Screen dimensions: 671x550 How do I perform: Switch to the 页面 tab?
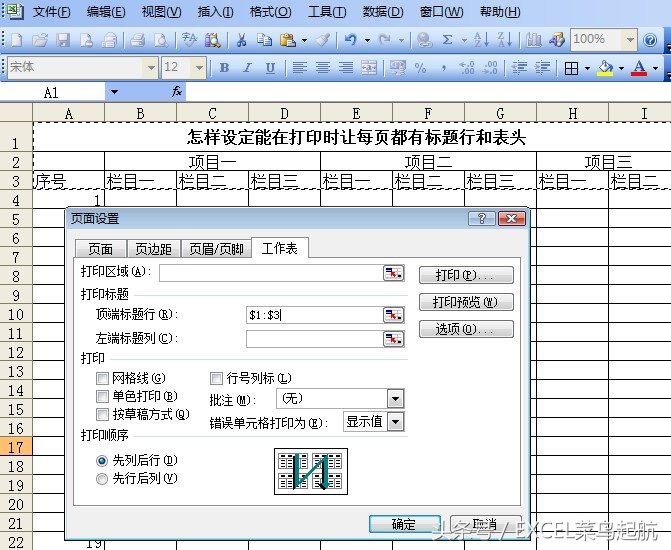click(101, 249)
